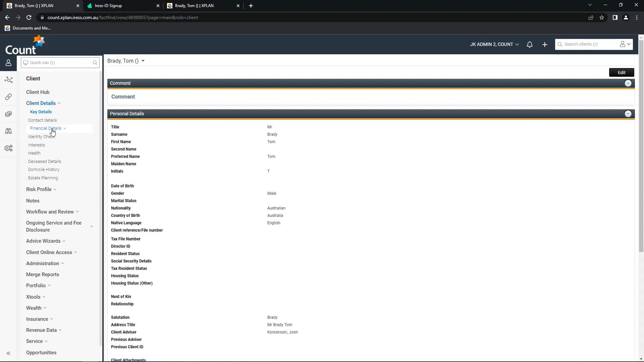Click the plus icon next to notifications
The image size is (644, 362).
point(544,44)
